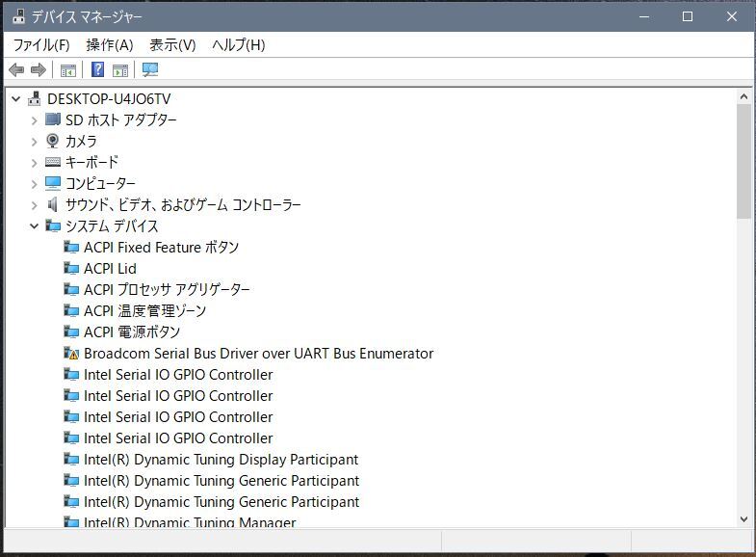Click the Device Manager title bar icon
This screenshot has width=756, height=557.
19,16
